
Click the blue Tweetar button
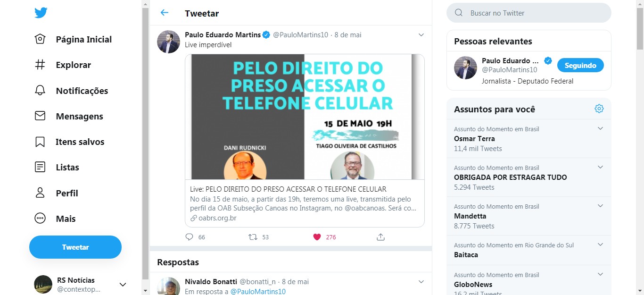click(75, 247)
